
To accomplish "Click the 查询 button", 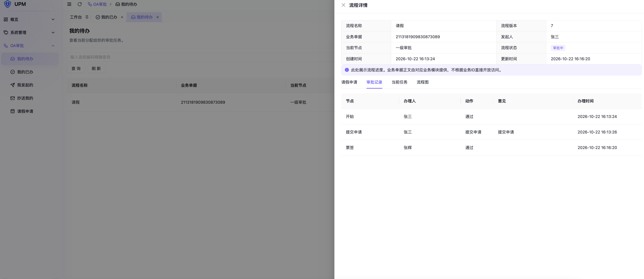I will coord(76,68).
